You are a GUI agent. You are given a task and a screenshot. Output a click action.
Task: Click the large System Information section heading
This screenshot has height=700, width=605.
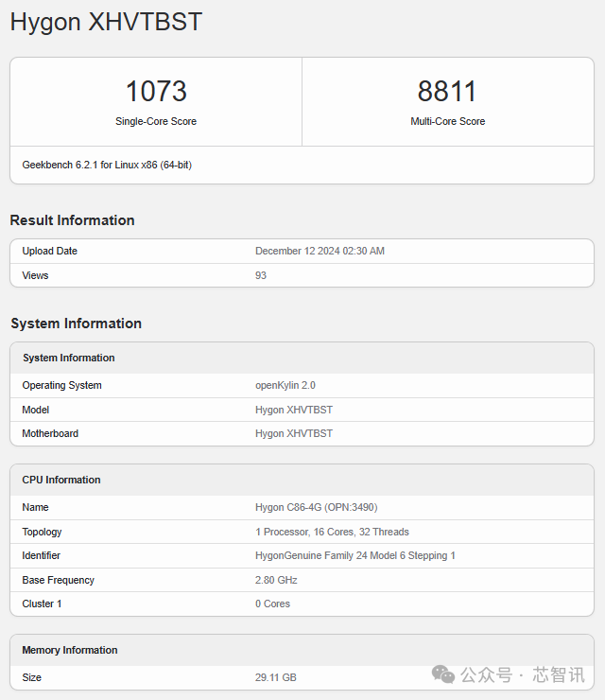[77, 324]
